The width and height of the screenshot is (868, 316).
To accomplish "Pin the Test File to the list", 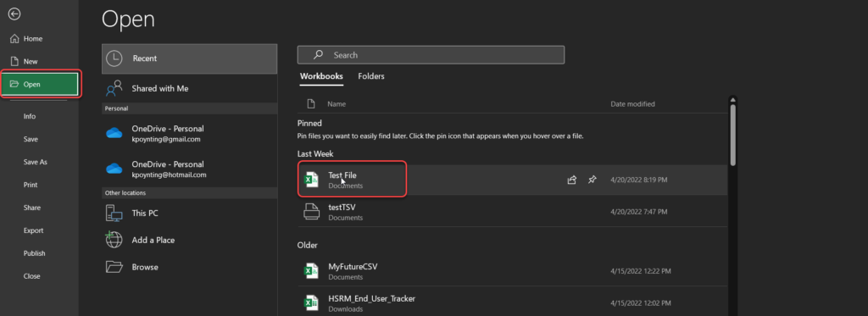I will (x=593, y=180).
